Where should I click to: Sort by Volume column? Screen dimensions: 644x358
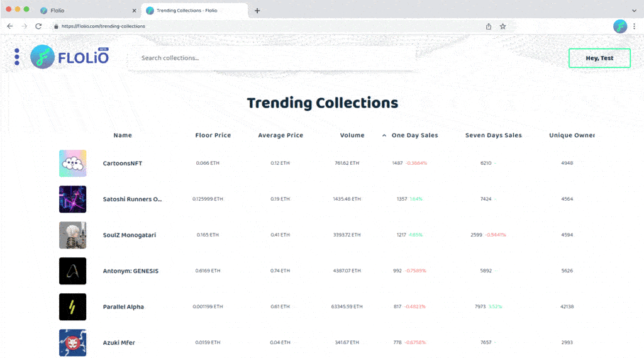pos(352,135)
